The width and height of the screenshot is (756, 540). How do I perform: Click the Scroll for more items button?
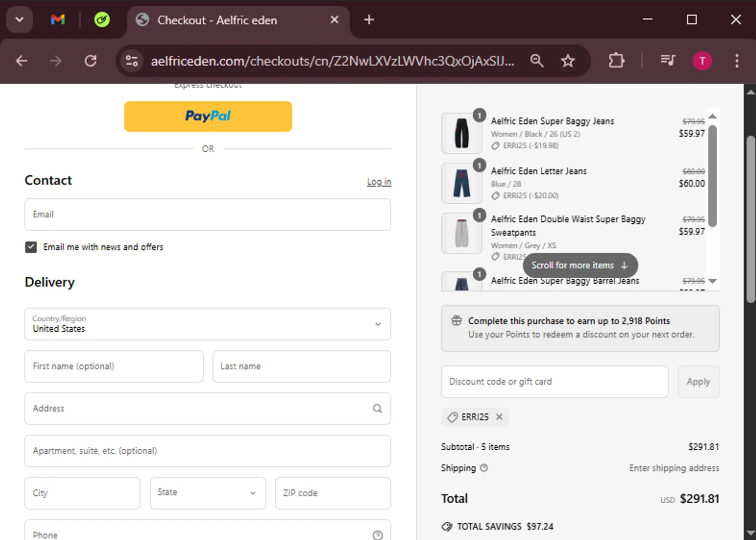[581, 265]
